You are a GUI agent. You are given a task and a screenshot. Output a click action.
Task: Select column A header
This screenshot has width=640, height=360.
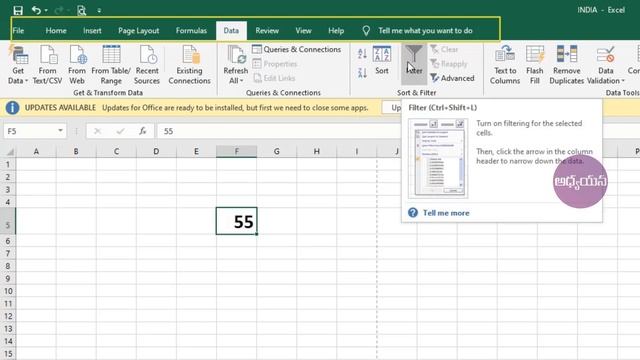click(36, 151)
